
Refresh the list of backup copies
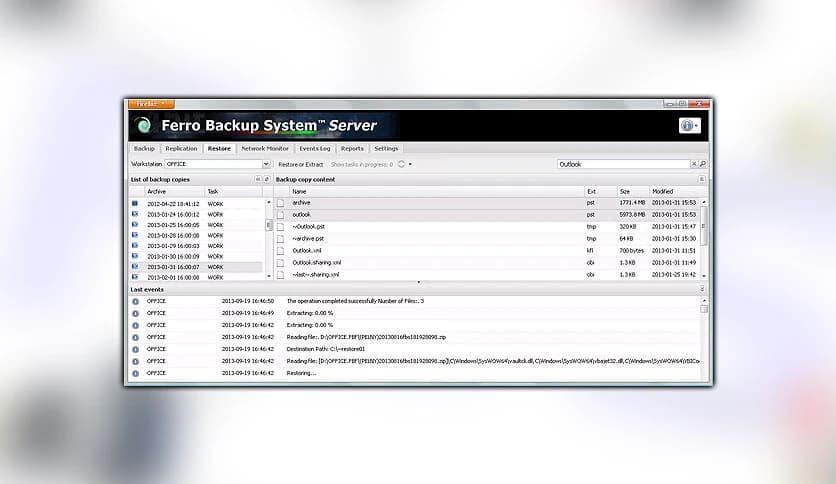pyautogui.click(x=267, y=180)
